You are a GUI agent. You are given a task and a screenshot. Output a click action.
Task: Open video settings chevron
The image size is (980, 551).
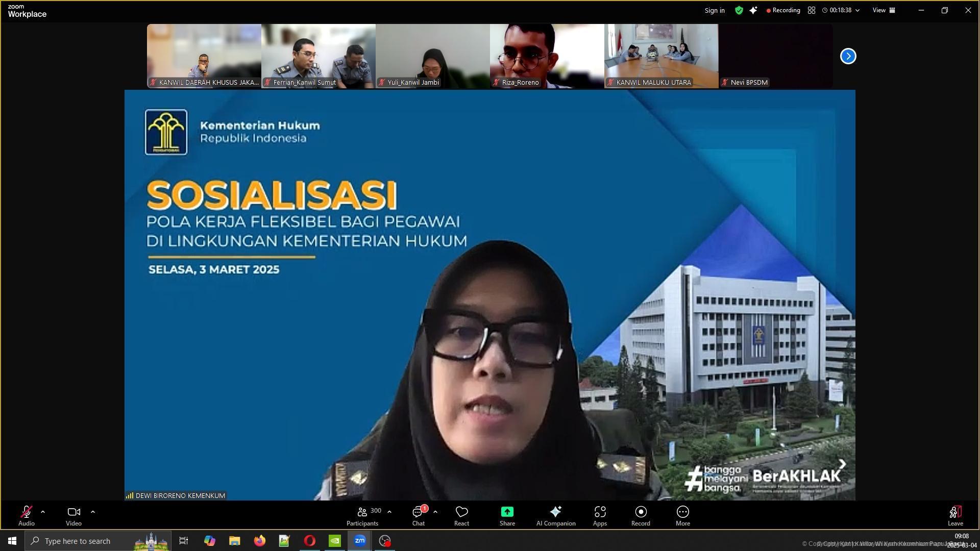93,512
